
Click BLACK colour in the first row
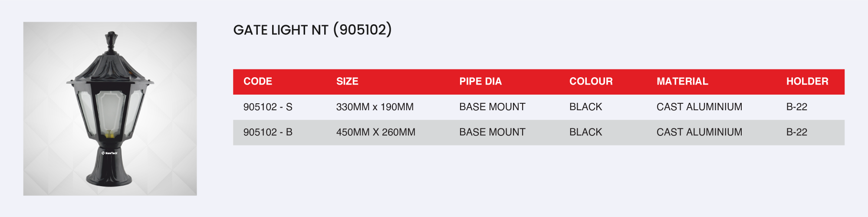click(585, 107)
